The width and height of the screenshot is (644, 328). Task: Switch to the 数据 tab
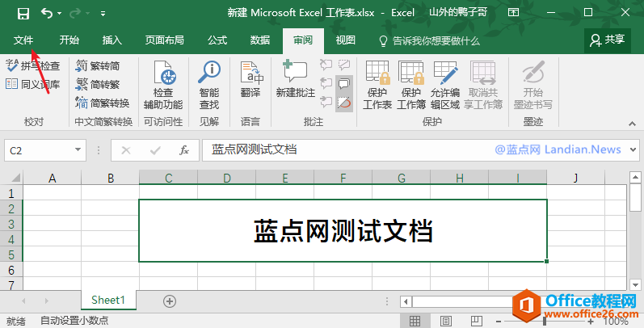point(260,40)
